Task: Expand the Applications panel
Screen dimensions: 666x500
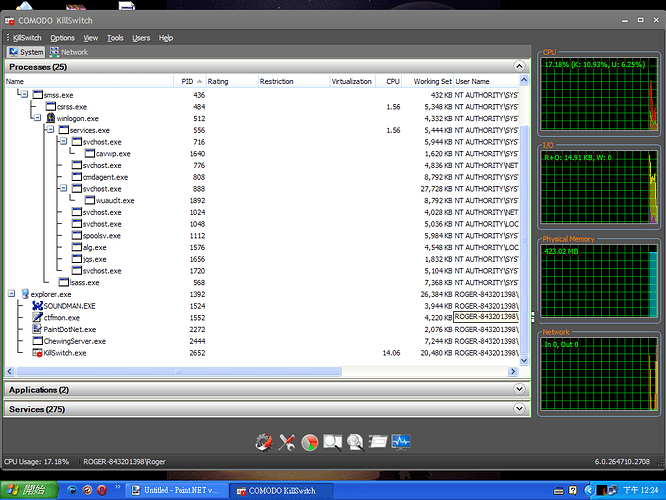Action: point(519,389)
